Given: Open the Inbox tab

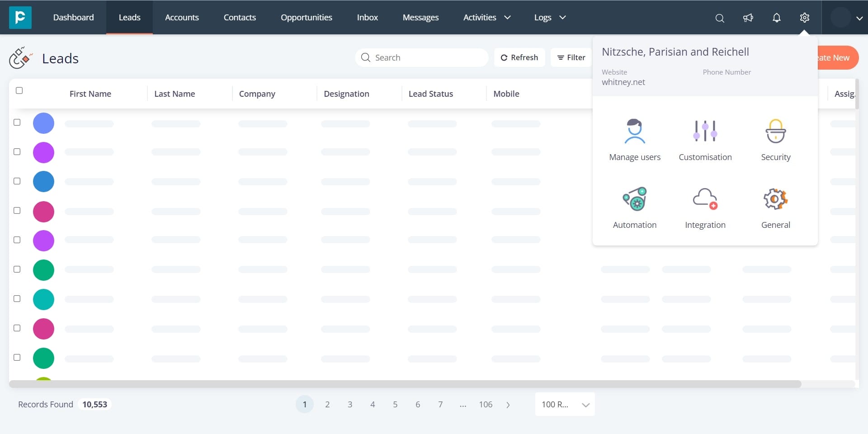Looking at the screenshot, I should [367, 17].
